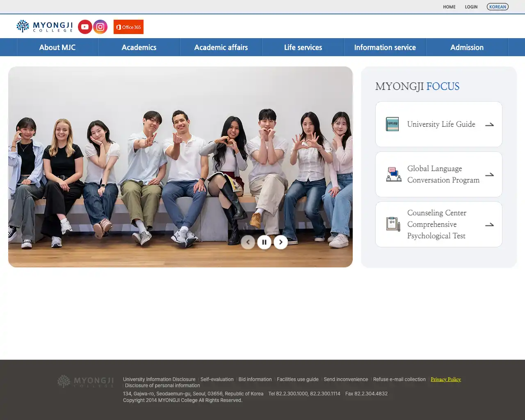
Task: Click the Counseling Center clipboard icon
Action: 393,224
